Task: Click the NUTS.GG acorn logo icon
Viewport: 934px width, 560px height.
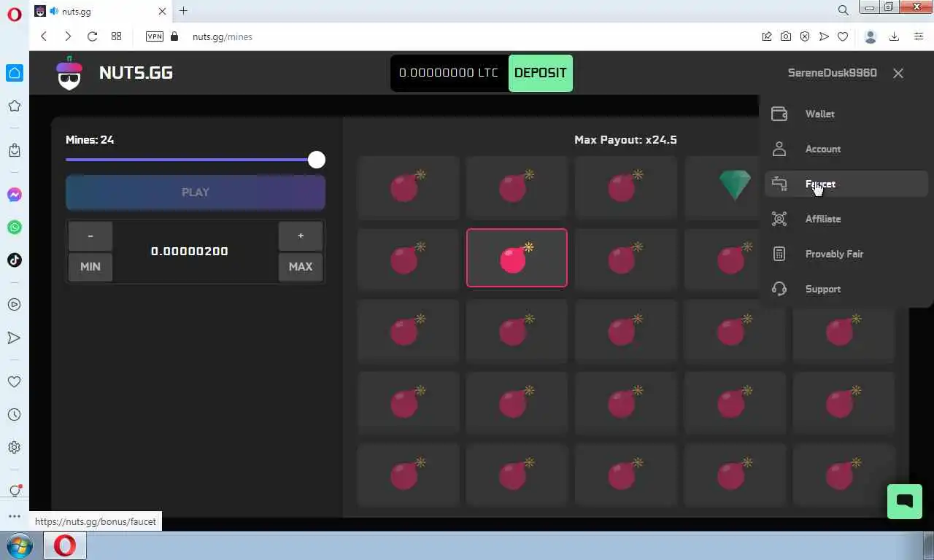Action: coord(69,73)
